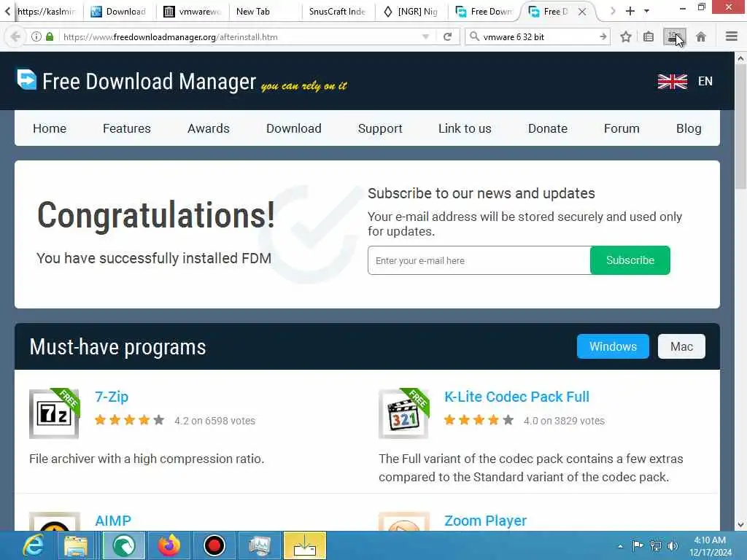Screen dimensions: 747x560
Task: Open Link to us page
Action: pos(465,128)
